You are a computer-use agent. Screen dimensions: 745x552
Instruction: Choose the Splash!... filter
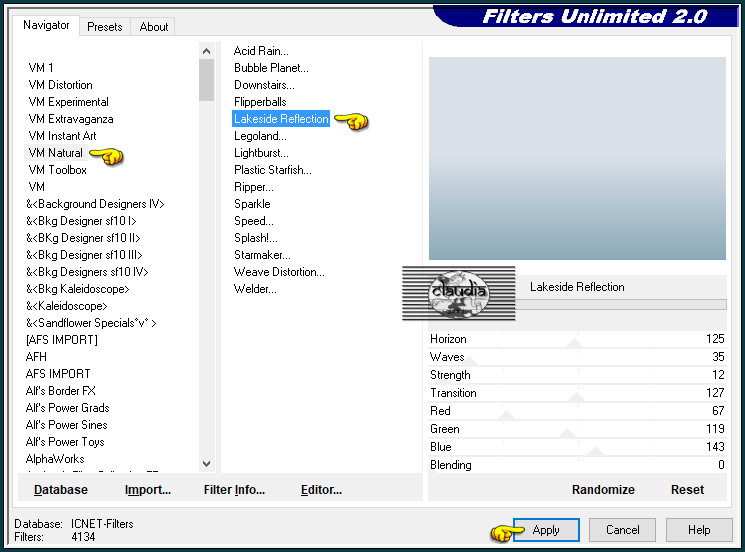coord(256,238)
